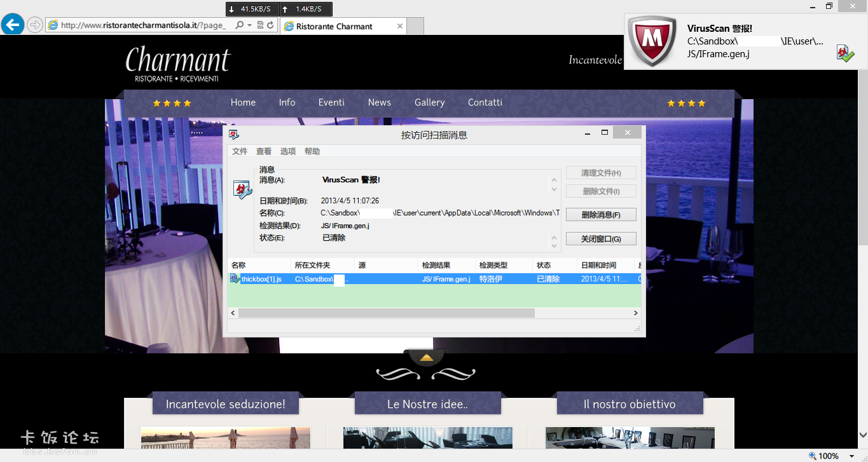
Task: Close the Ristorante Charmant tab
Action: click(400, 26)
